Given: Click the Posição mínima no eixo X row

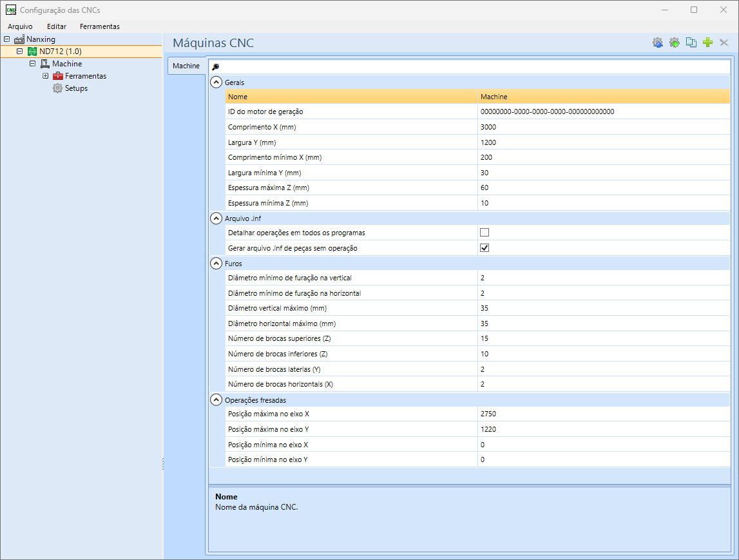Looking at the screenshot, I should pos(477,445).
